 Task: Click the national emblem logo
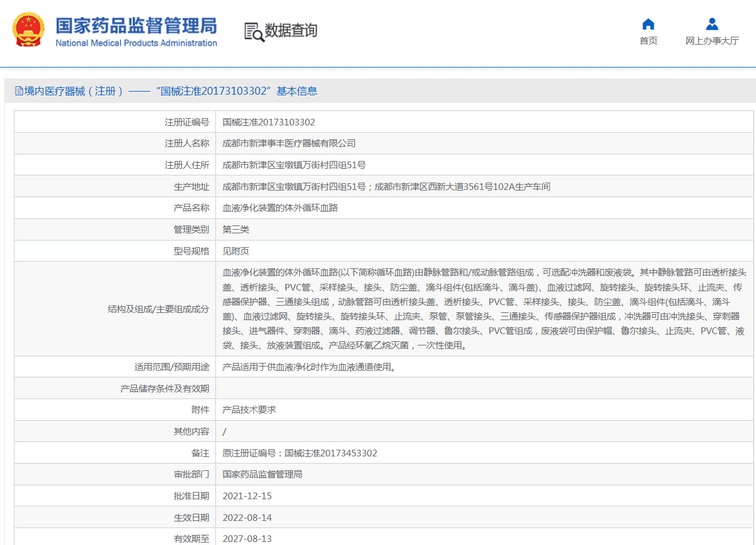coord(28,30)
